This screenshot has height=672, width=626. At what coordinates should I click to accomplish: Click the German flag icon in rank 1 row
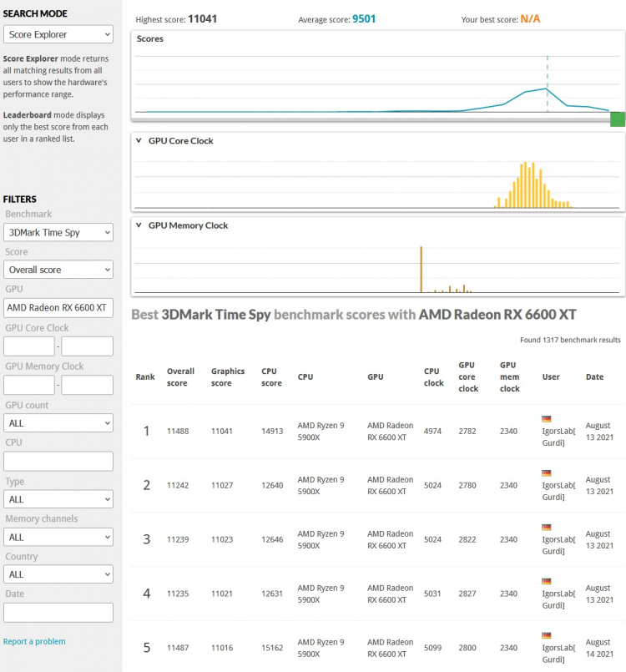(547, 419)
